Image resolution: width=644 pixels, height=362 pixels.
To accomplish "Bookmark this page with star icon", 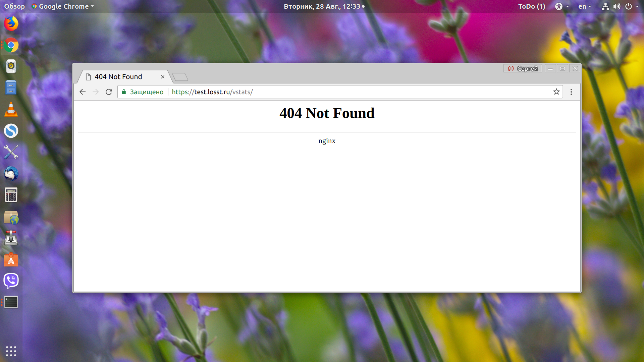I will click(556, 92).
